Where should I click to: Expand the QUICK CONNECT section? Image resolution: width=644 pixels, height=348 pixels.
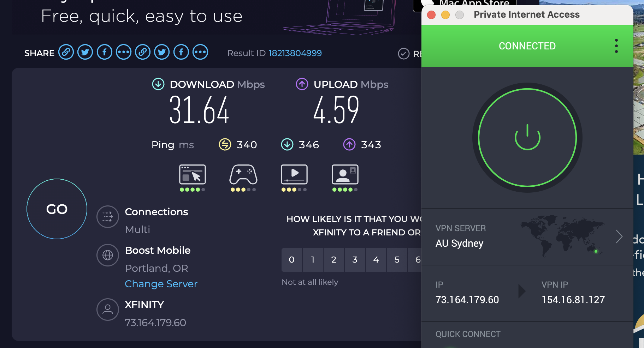(468, 334)
